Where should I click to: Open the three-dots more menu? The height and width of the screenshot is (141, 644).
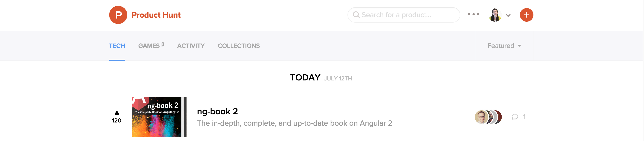pyautogui.click(x=473, y=14)
